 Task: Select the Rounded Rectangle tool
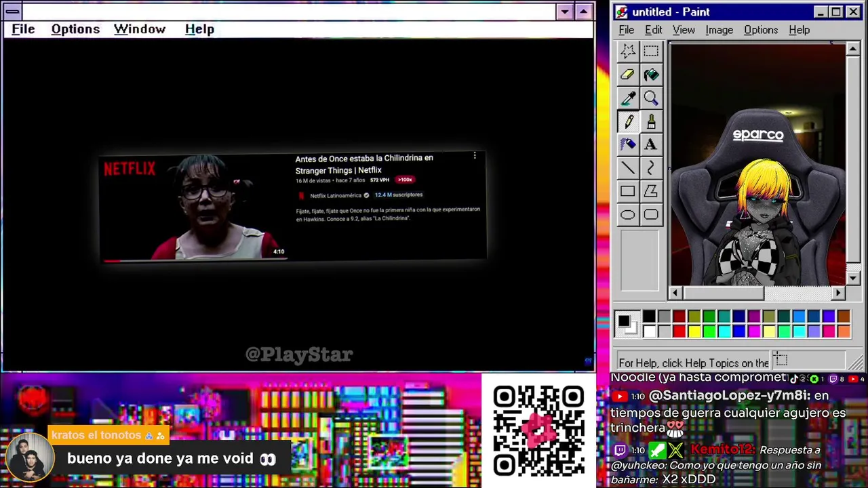coord(651,215)
